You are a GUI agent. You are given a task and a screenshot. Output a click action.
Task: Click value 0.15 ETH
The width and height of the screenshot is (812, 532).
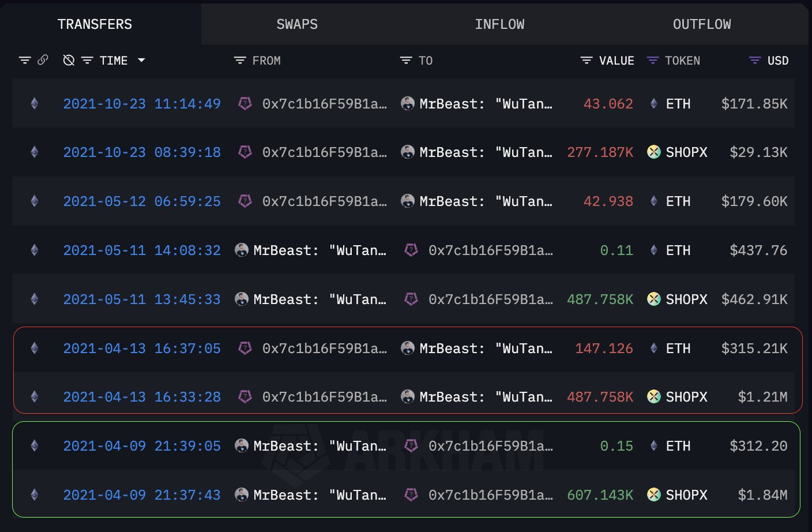point(616,446)
